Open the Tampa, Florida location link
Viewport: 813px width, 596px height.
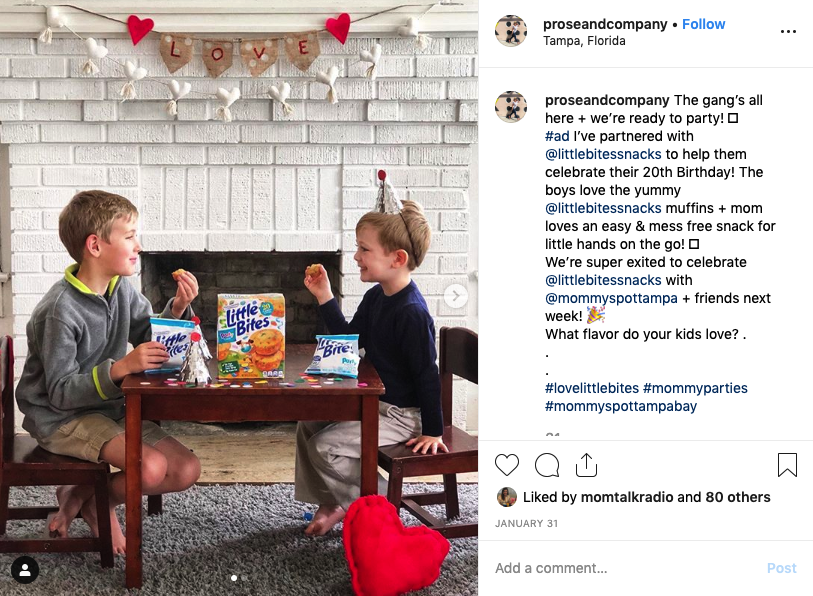pyautogui.click(x=584, y=41)
